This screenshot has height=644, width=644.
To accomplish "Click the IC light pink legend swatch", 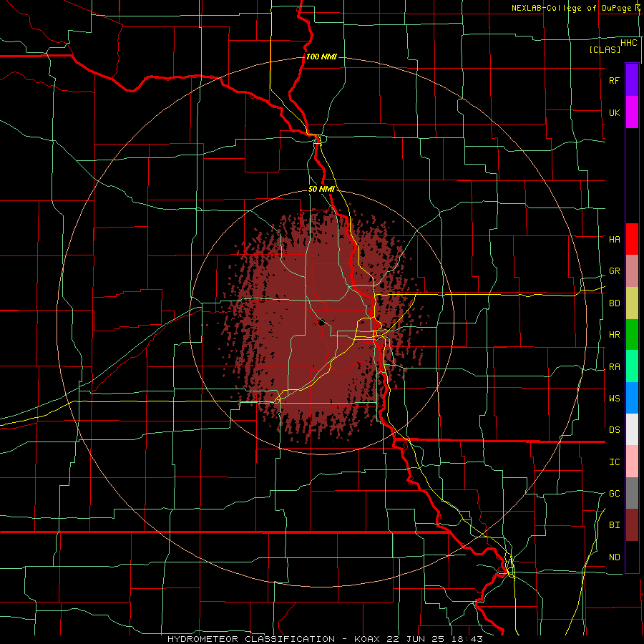I will point(632,462).
